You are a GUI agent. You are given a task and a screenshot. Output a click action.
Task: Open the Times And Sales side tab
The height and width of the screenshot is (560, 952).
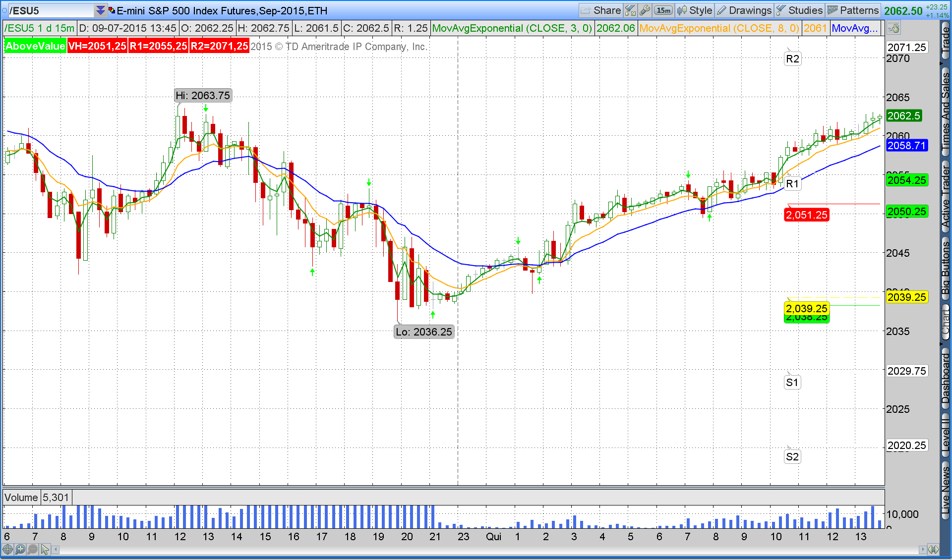point(946,112)
